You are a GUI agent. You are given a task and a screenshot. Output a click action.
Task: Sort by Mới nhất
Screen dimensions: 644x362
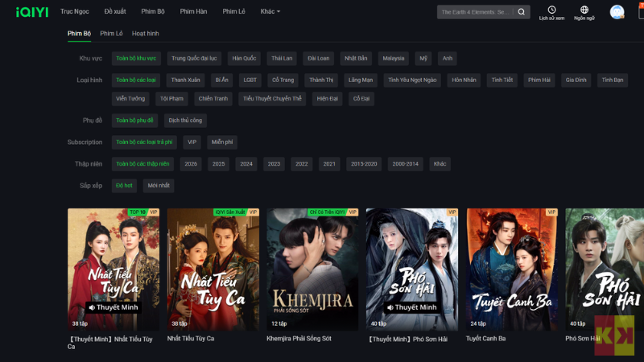coord(159,186)
